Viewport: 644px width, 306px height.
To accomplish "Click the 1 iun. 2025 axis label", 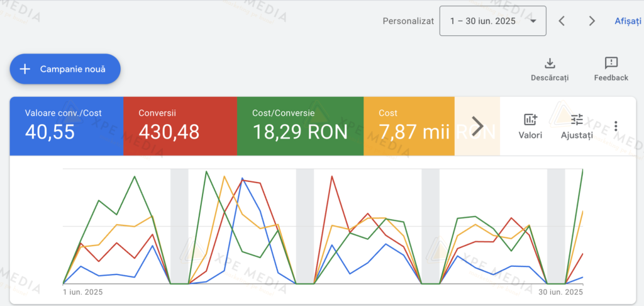I will point(83,292).
